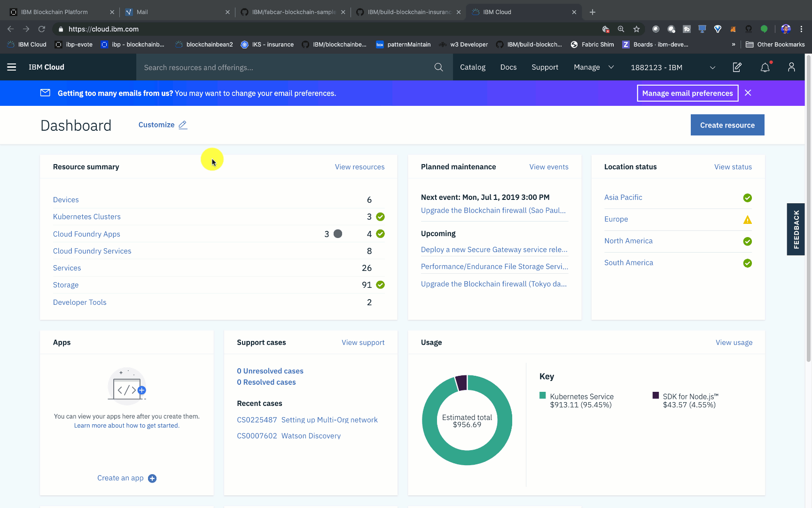Switch to the Mail browser tab

[x=178, y=12]
